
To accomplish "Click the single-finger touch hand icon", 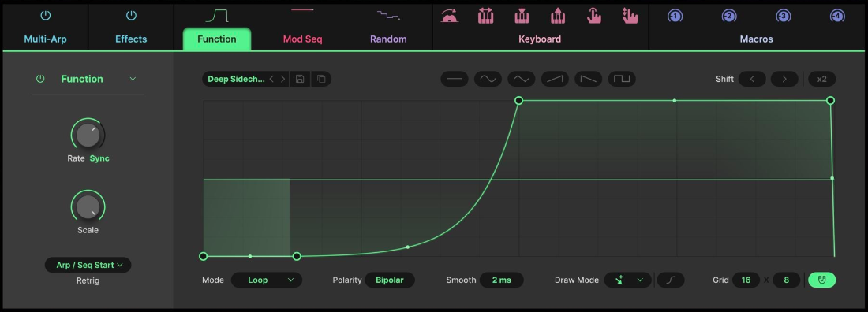I will 594,16.
